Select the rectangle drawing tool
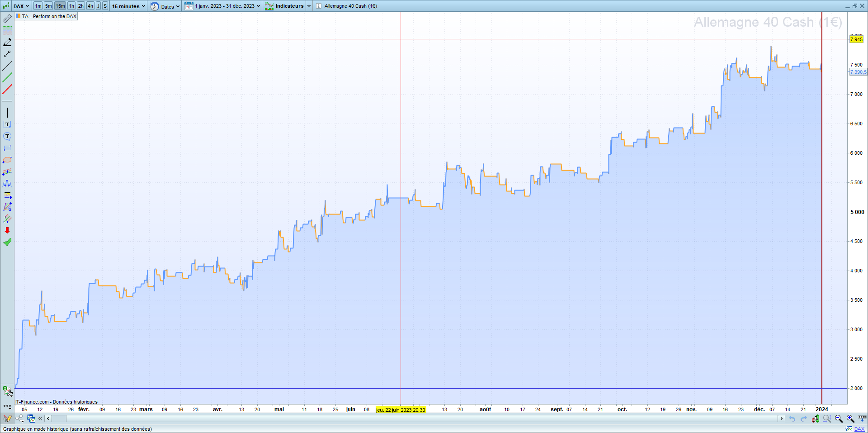Viewport: 868px width, 433px height. point(7,148)
